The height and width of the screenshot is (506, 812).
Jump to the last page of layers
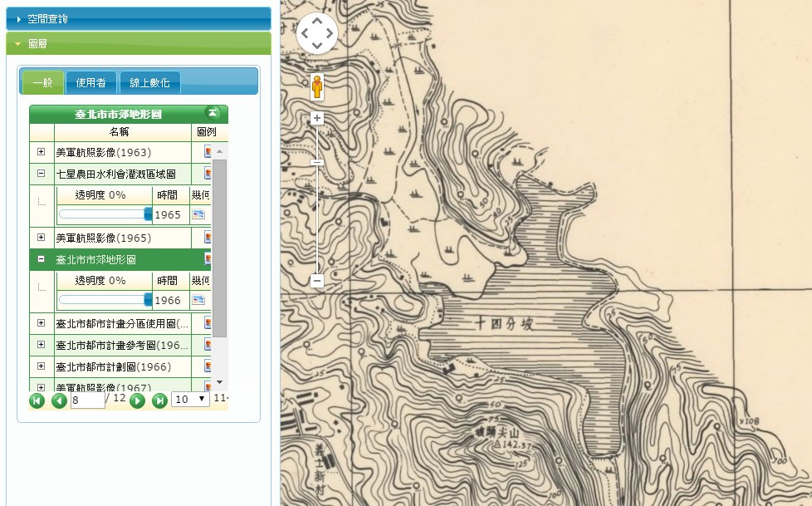pyautogui.click(x=159, y=400)
